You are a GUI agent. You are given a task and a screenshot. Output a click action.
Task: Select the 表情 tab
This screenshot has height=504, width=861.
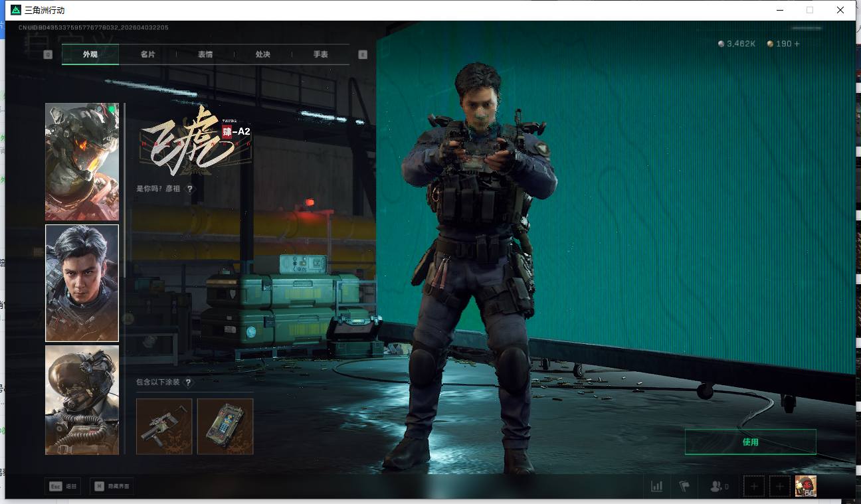click(205, 54)
